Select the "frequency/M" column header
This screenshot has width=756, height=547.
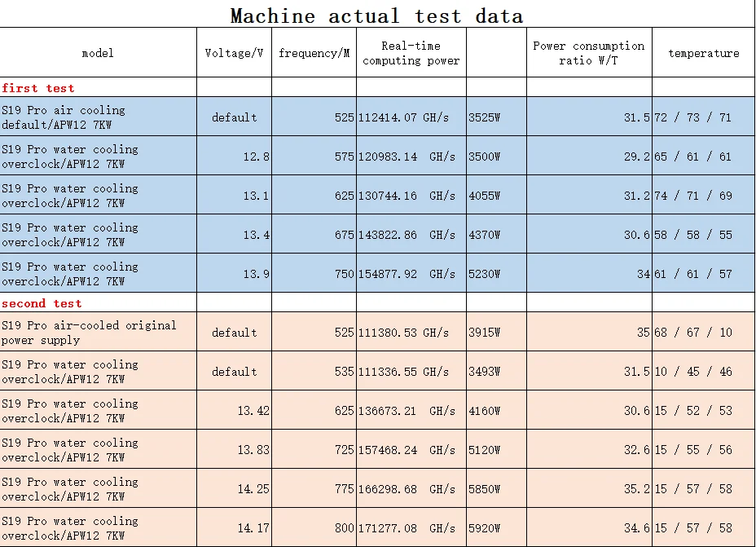click(314, 53)
